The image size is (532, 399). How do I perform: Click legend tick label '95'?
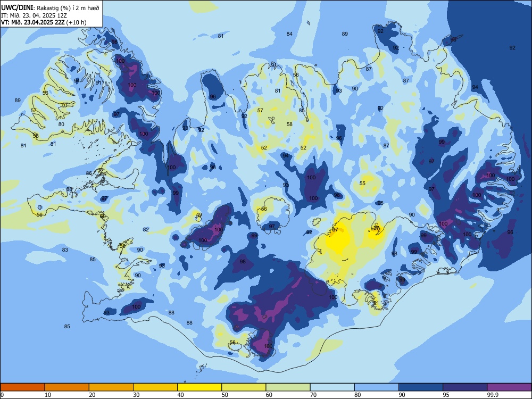click(x=446, y=395)
